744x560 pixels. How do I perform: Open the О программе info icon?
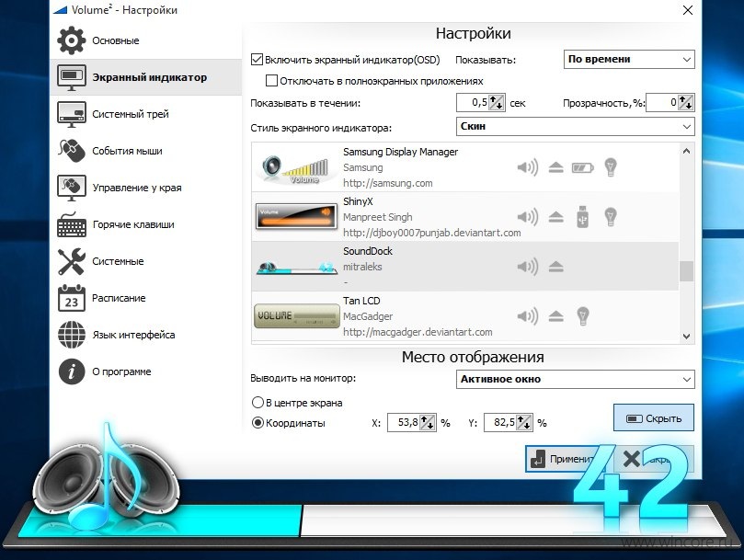coord(71,371)
